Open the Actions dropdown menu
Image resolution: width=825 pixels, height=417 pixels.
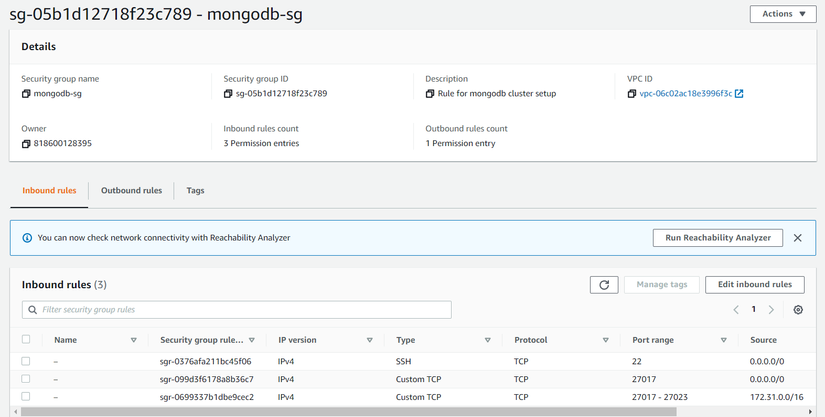783,14
